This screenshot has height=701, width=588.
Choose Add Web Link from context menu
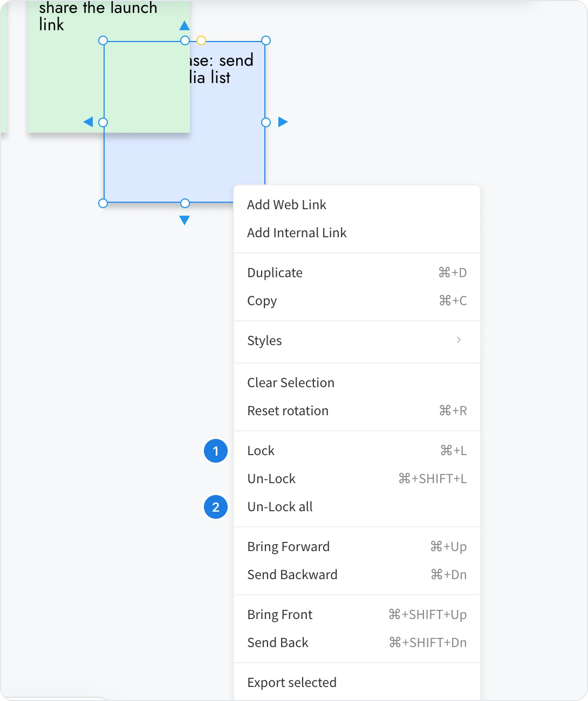click(357, 205)
